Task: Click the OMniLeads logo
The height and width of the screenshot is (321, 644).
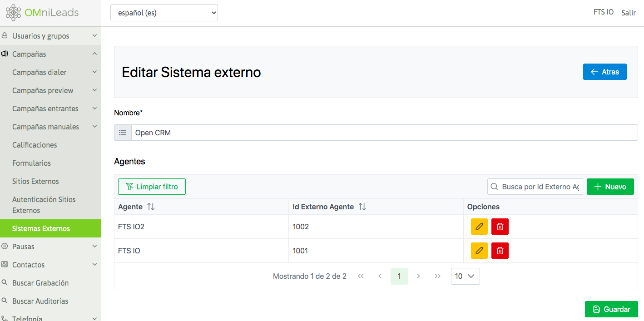Action: [x=42, y=13]
